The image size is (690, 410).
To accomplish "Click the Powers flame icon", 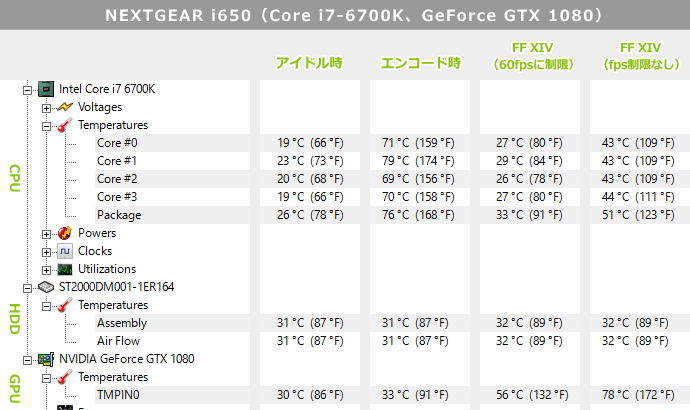I will pyautogui.click(x=65, y=233).
